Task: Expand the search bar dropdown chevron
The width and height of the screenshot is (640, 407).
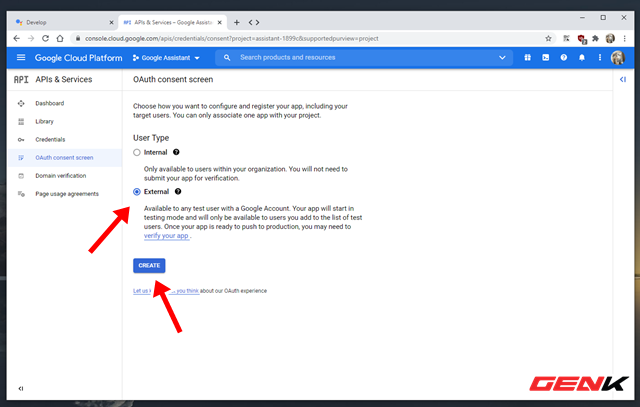Action: tap(502, 58)
